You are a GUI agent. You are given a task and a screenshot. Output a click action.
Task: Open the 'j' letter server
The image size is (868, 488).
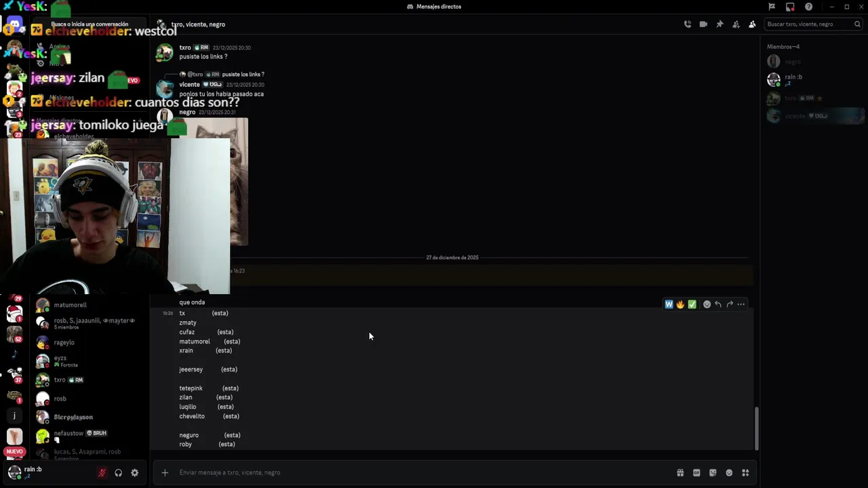14,415
